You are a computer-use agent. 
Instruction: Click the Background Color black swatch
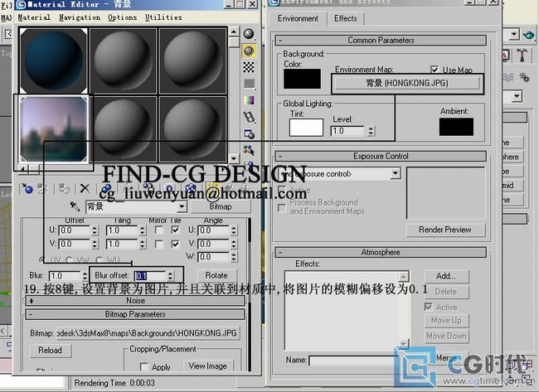302,79
